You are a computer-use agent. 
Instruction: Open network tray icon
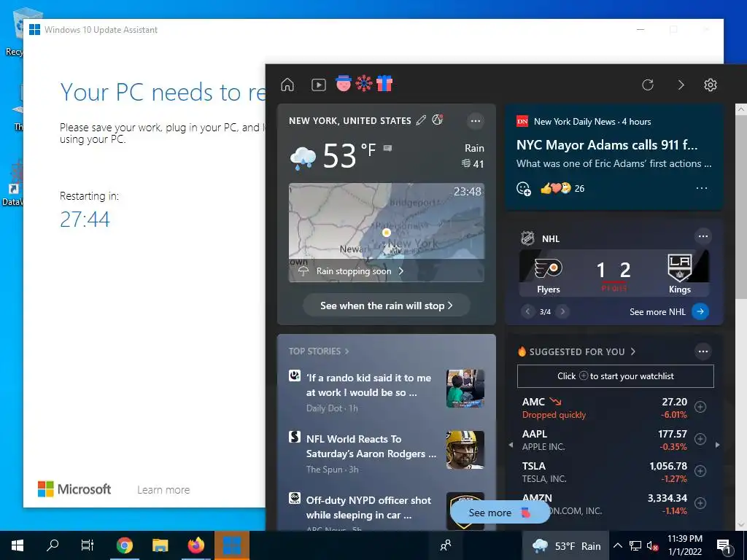(635, 545)
